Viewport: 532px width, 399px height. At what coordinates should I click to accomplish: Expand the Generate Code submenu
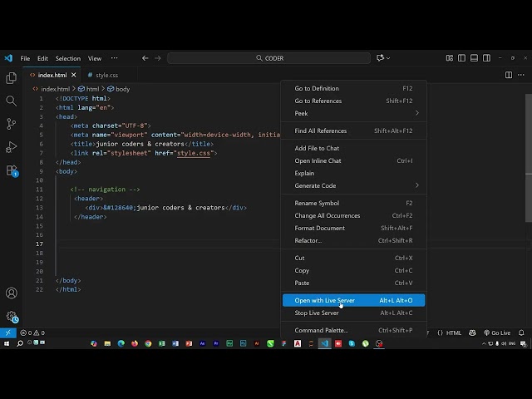pyautogui.click(x=353, y=185)
